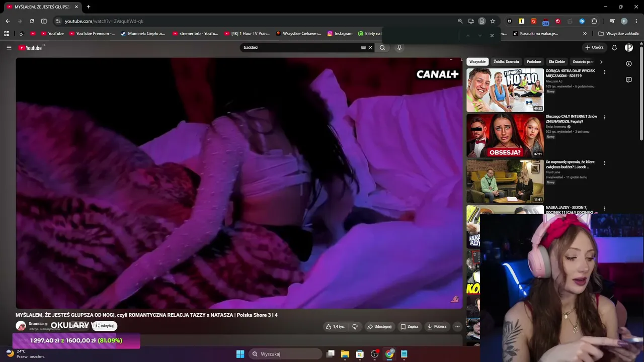Open options menu for Dlaczego CAŁY INTERNET video

click(605, 117)
